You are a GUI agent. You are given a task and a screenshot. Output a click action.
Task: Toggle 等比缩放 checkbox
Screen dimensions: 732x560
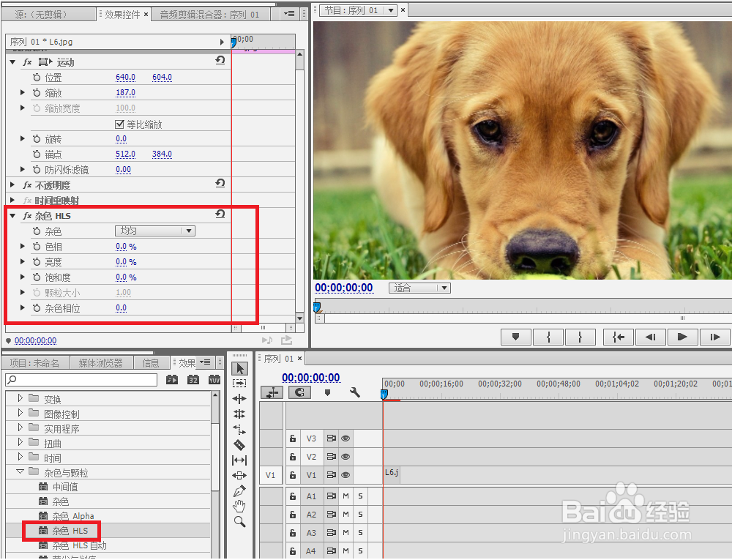click(x=119, y=124)
